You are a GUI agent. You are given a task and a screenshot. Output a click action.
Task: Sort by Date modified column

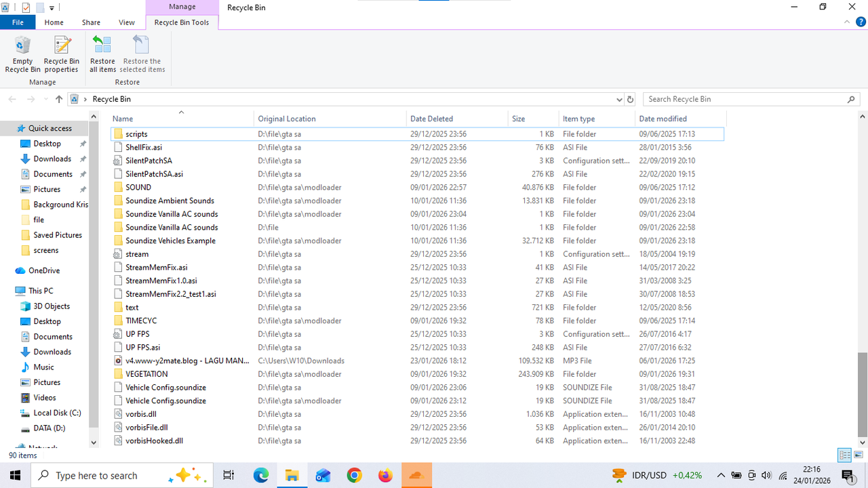click(679, 119)
